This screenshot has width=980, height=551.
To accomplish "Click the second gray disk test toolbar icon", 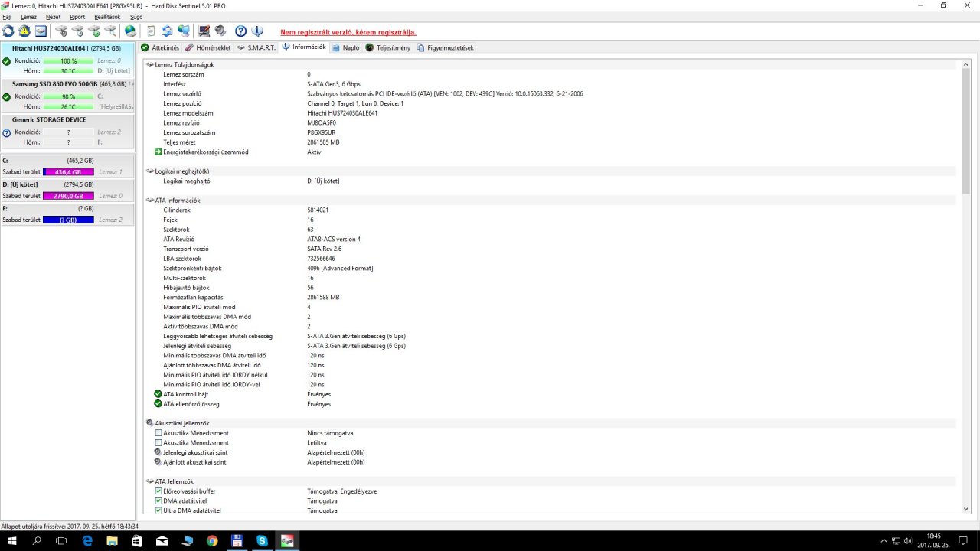I will pos(77,31).
